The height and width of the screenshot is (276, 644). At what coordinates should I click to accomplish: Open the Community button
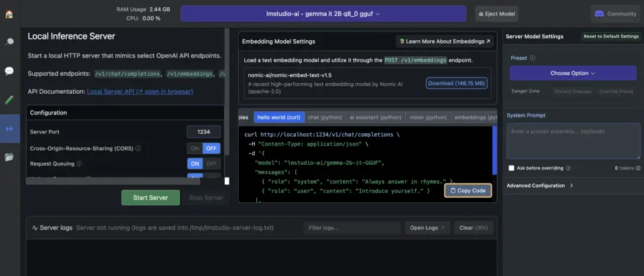click(x=615, y=13)
